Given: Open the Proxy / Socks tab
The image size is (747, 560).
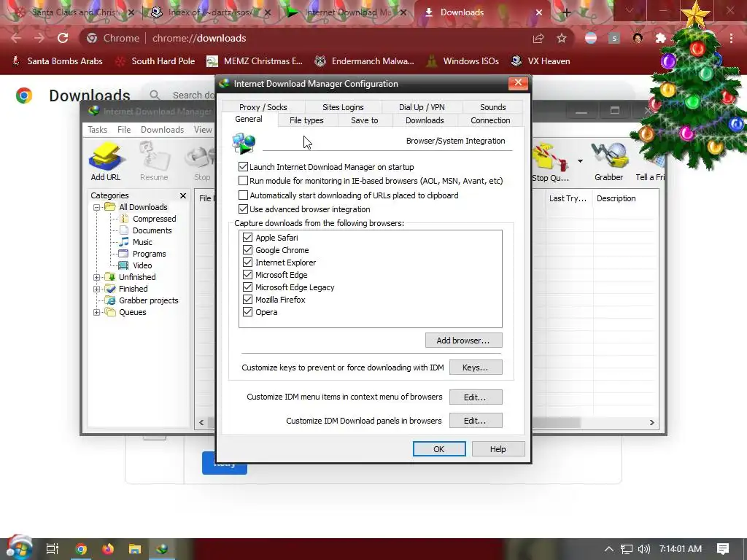Looking at the screenshot, I should pos(263,107).
